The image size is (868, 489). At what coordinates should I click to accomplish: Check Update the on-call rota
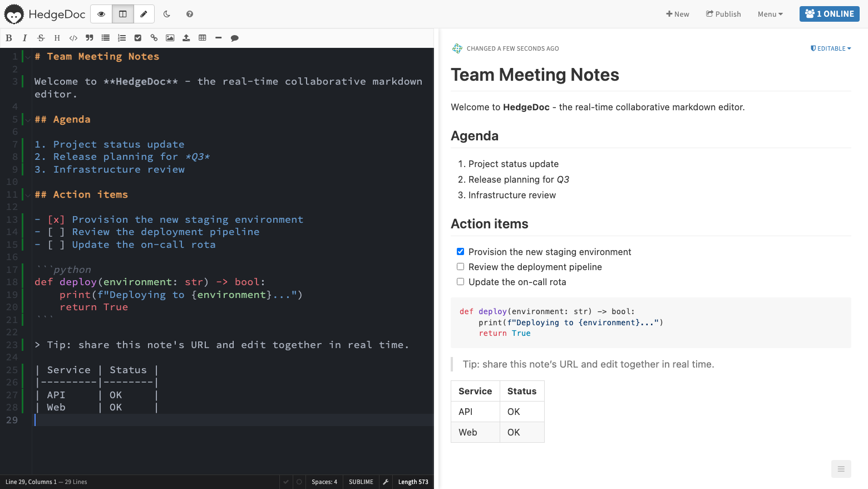[460, 282]
